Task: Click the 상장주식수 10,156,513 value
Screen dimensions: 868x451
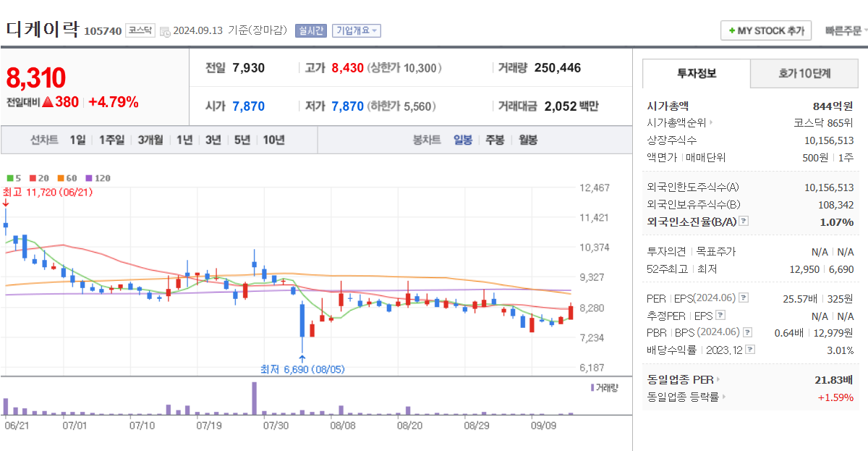Action: (x=829, y=140)
